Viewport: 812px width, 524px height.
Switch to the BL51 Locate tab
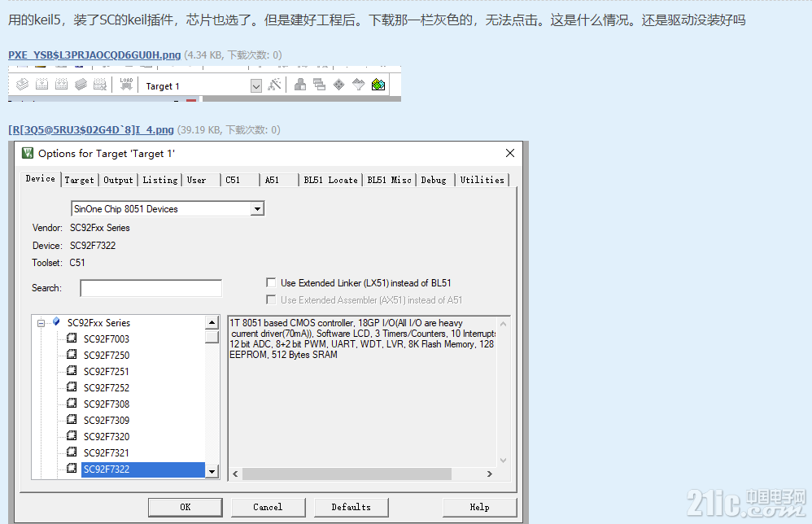[x=330, y=180]
